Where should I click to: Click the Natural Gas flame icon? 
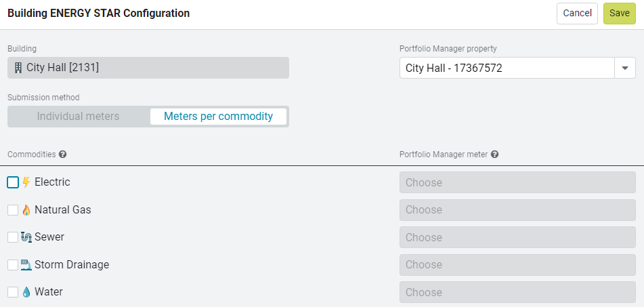tap(26, 210)
